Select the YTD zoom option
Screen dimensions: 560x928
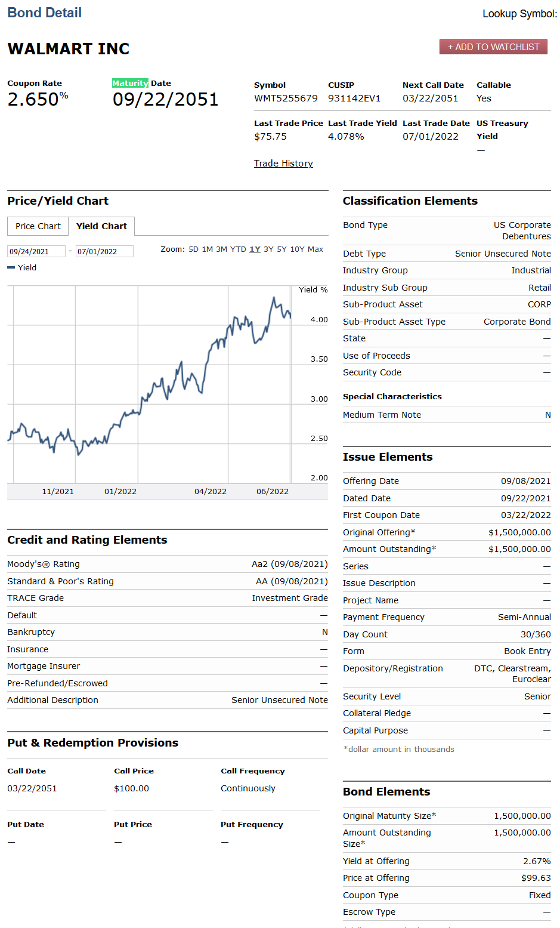(238, 249)
